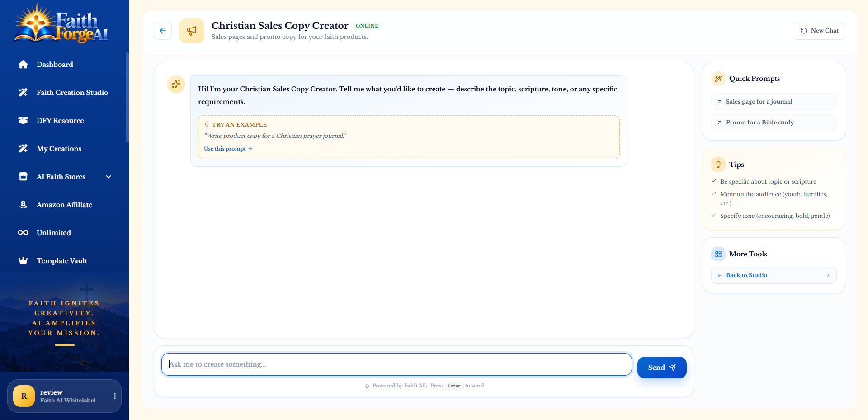This screenshot has width=868, height=420.
Task: Click the ONLINE status badge
Action: [x=367, y=26]
